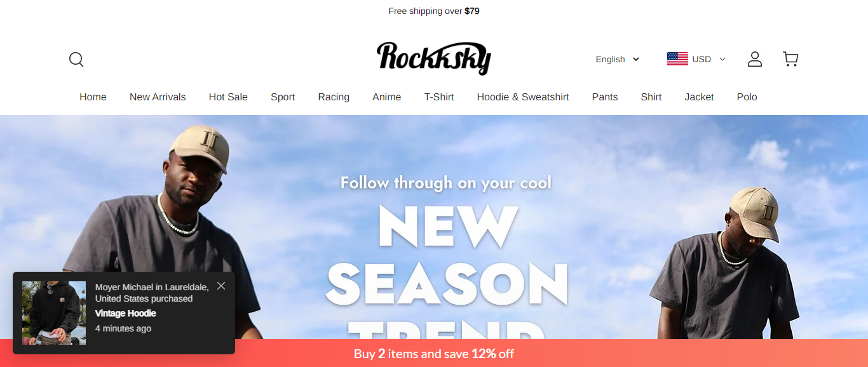This screenshot has height=367, width=868.
Task: Open New Arrivals category
Action: (158, 97)
